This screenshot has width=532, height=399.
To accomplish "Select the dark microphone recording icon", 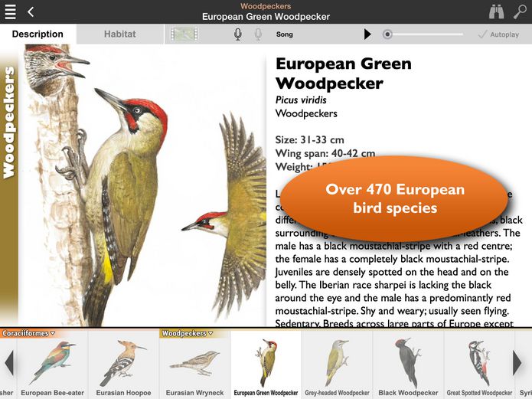I will (x=238, y=34).
